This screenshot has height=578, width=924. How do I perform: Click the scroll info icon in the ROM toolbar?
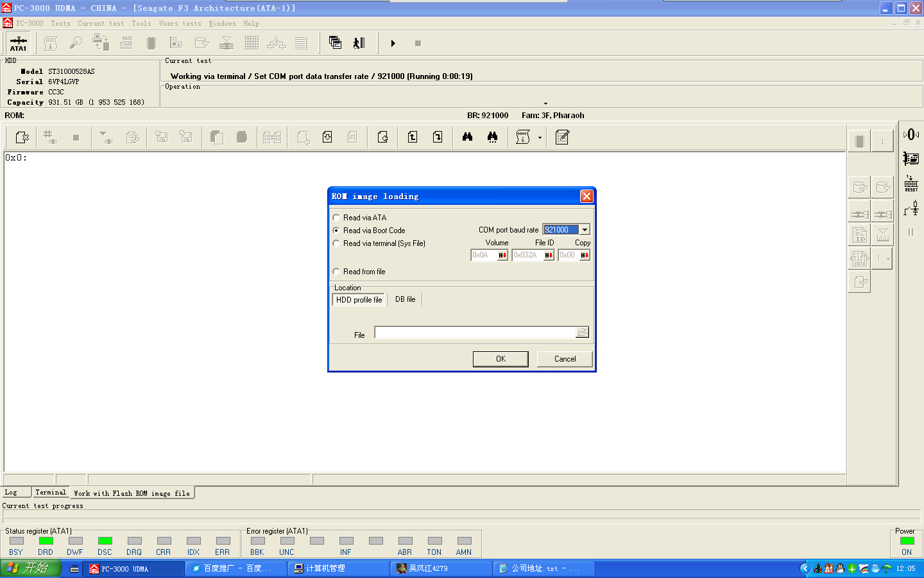click(523, 137)
